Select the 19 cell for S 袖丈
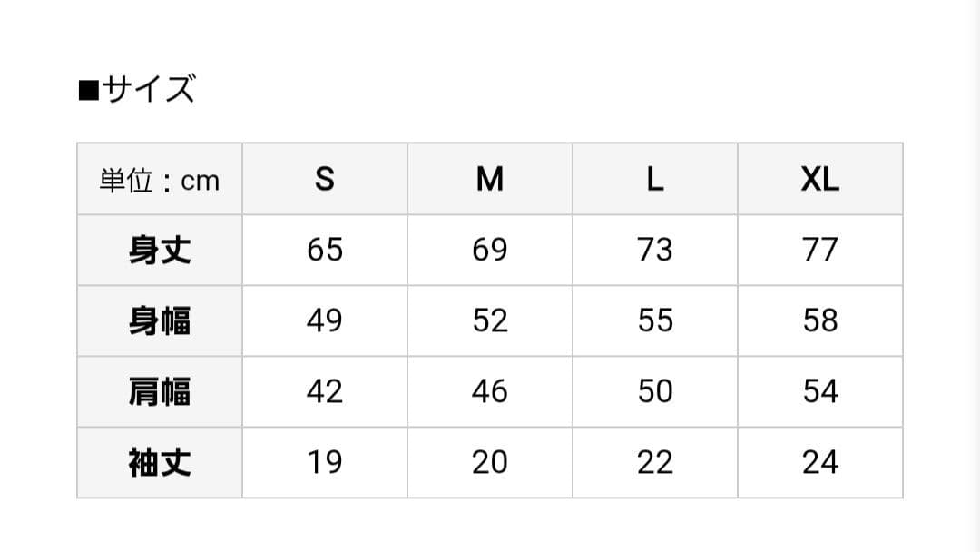Image resolution: width=980 pixels, height=552 pixels. (325, 462)
